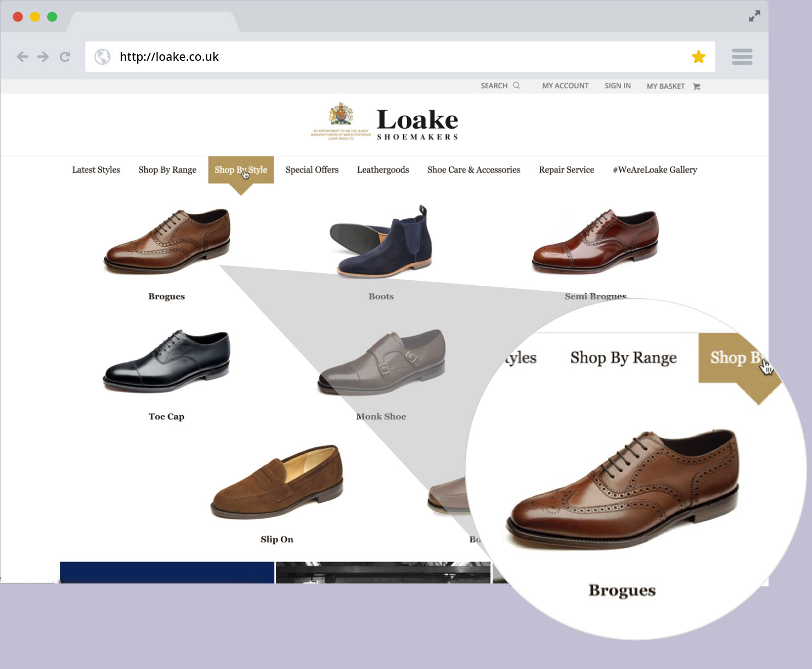
Task: Open Shop By Range menu
Action: pos(167,170)
